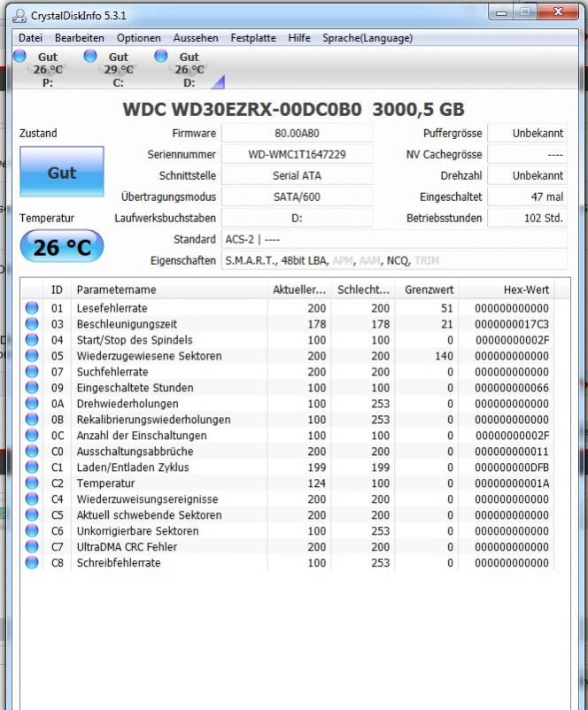The width and height of the screenshot is (588, 710).
Task: Click the 26 °C temperature button
Action: [x=62, y=247]
